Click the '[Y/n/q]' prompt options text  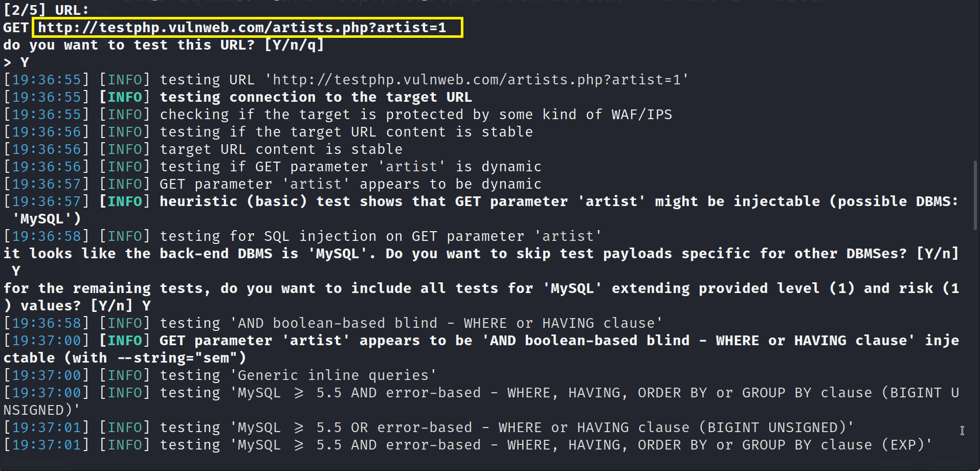click(294, 45)
